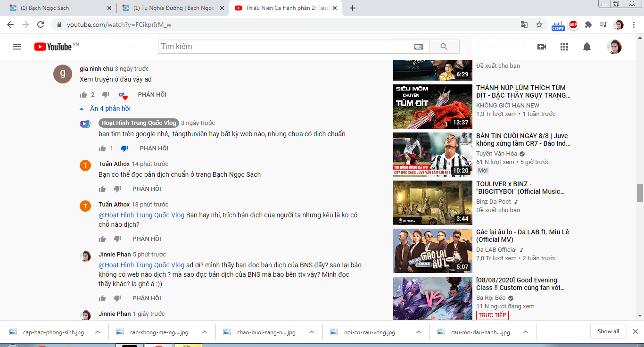Like Tuấn Athox's Bạch Ngọc Sách reply
Image resolution: width=644 pixels, height=347 pixels.
tap(102, 189)
